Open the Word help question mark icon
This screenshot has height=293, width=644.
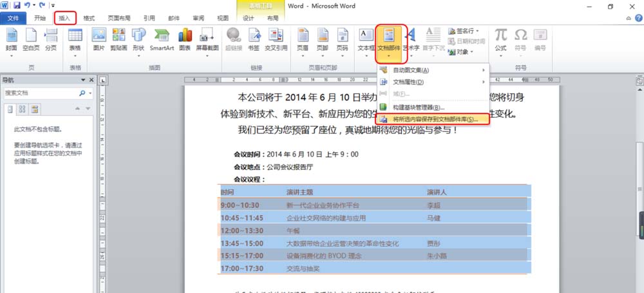(x=638, y=19)
